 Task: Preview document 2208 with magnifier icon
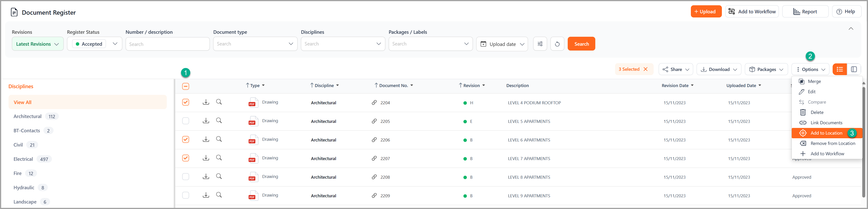click(x=219, y=176)
